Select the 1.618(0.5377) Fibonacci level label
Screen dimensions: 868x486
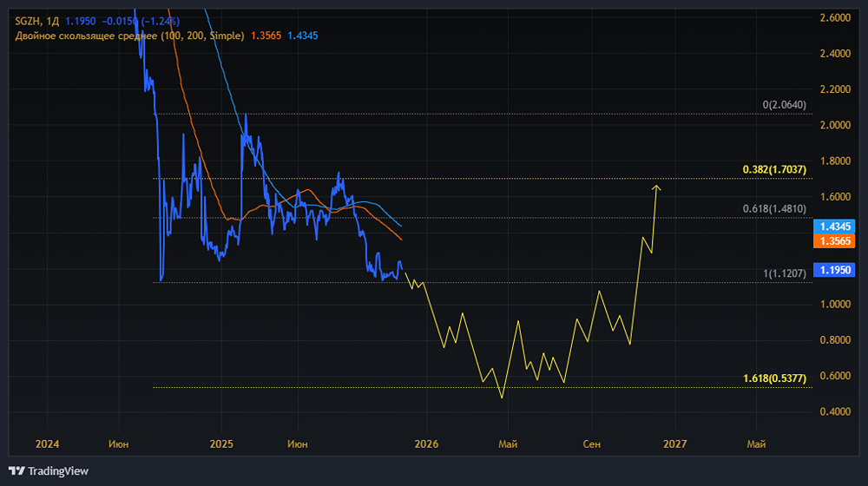pos(774,378)
